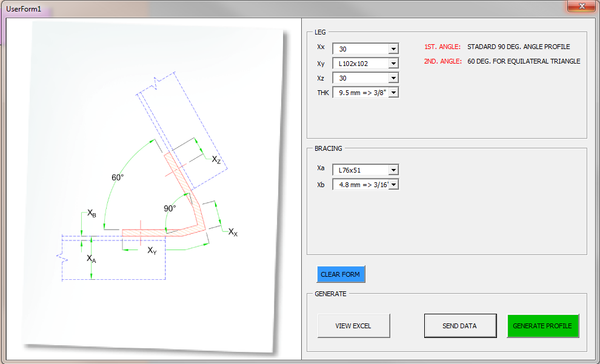Click the 90° angle label in diagram
The image size is (600, 364).
(170, 208)
